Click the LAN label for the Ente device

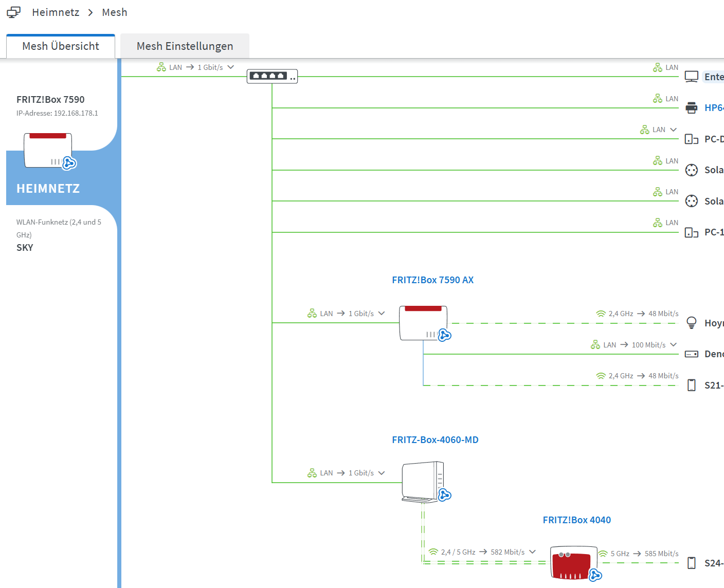(x=672, y=67)
